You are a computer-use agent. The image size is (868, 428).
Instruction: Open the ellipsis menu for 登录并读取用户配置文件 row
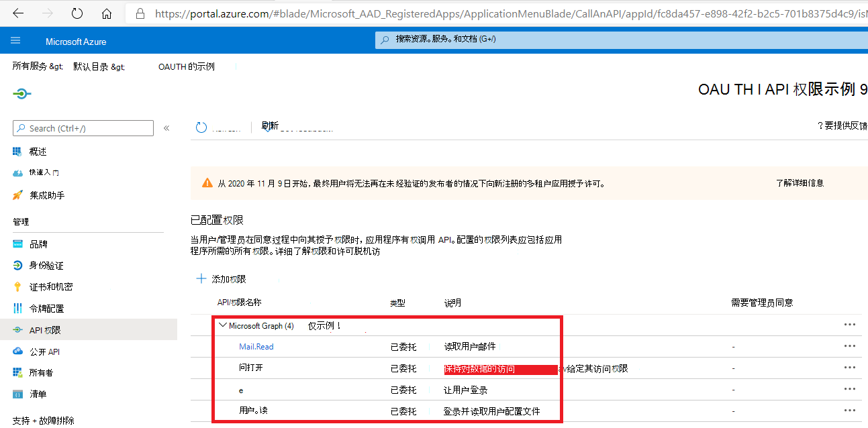[849, 411]
